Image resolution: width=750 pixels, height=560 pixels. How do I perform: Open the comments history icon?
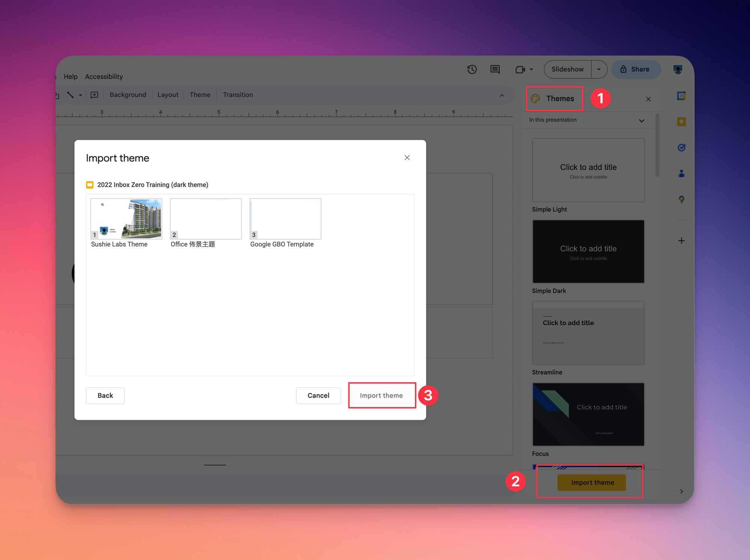[495, 69]
